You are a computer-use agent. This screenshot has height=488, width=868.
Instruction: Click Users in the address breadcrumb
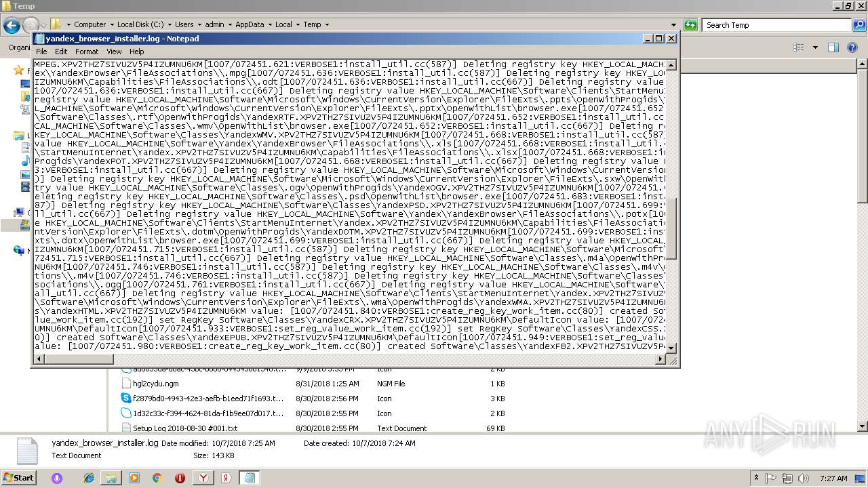(184, 24)
